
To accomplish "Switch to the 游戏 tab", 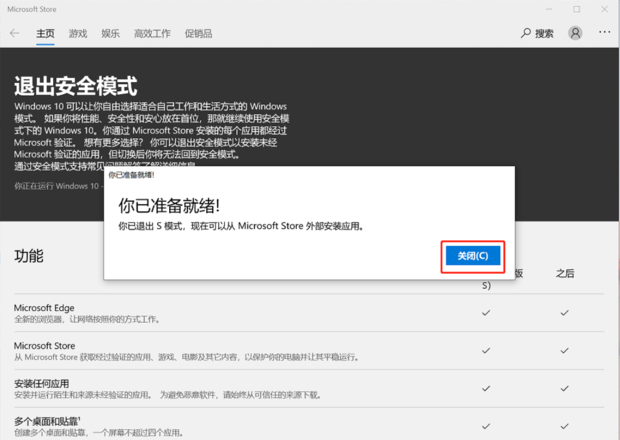I will [x=78, y=34].
